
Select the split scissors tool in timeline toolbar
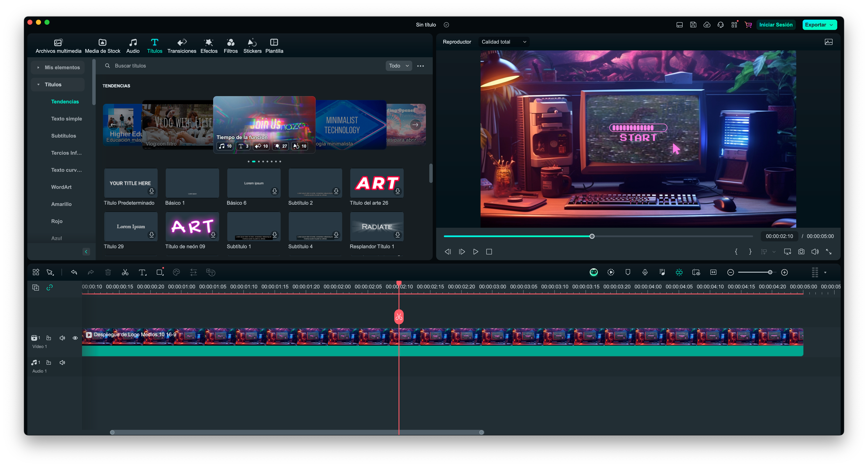click(125, 272)
